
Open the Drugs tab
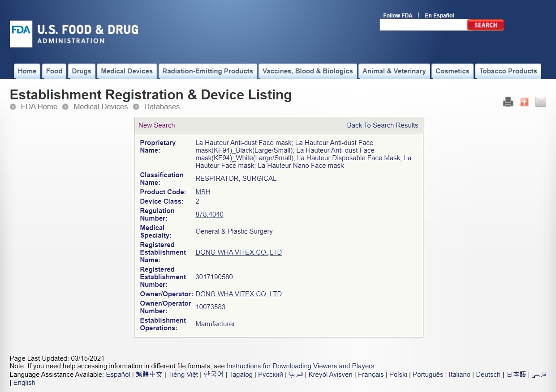coord(82,71)
